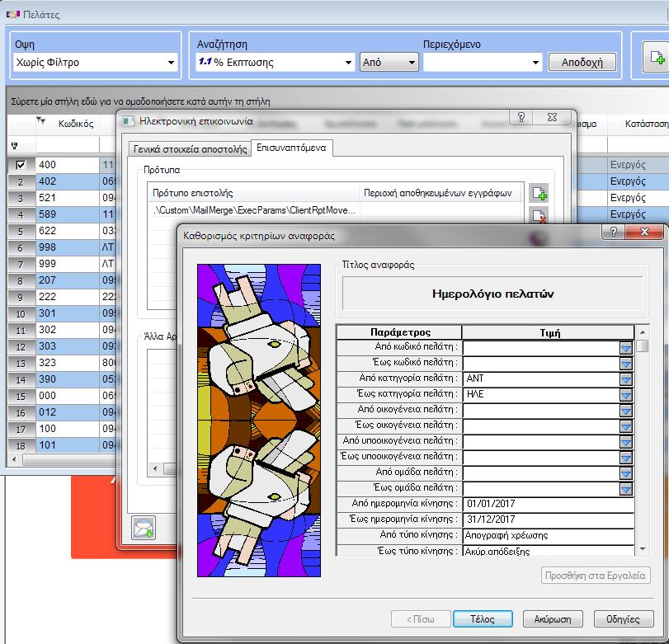Click the send email envelope icon
Screen dimensions: 669x644
pos(144,528)
